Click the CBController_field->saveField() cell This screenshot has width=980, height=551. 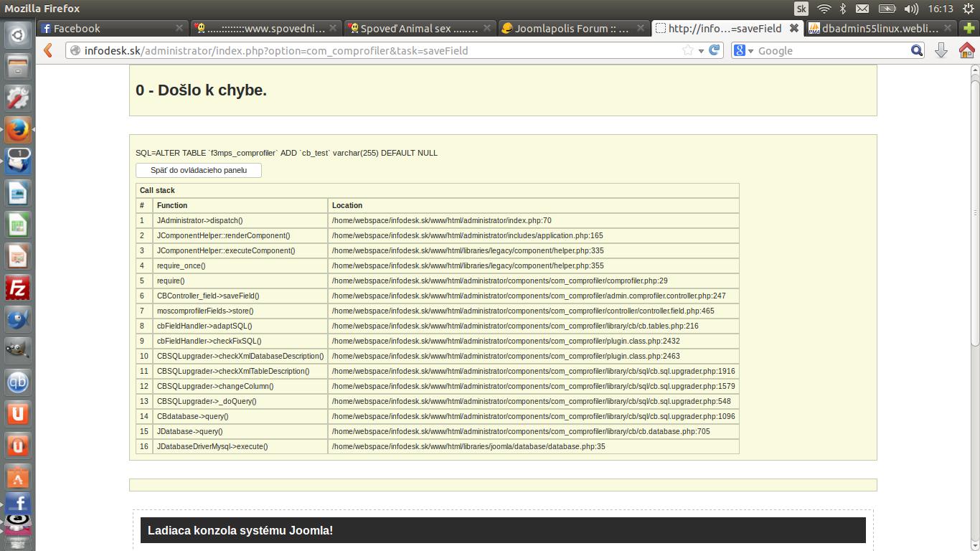240,296
